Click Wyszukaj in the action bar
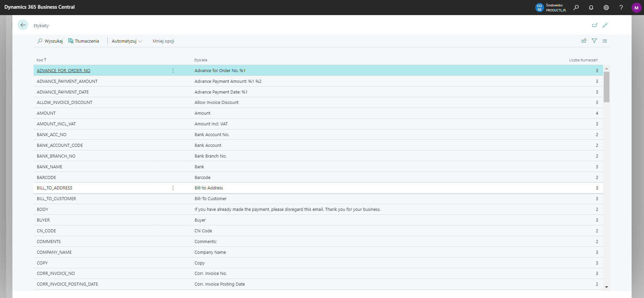Screen dimensions: 644x298 click(x=50, y=41)
